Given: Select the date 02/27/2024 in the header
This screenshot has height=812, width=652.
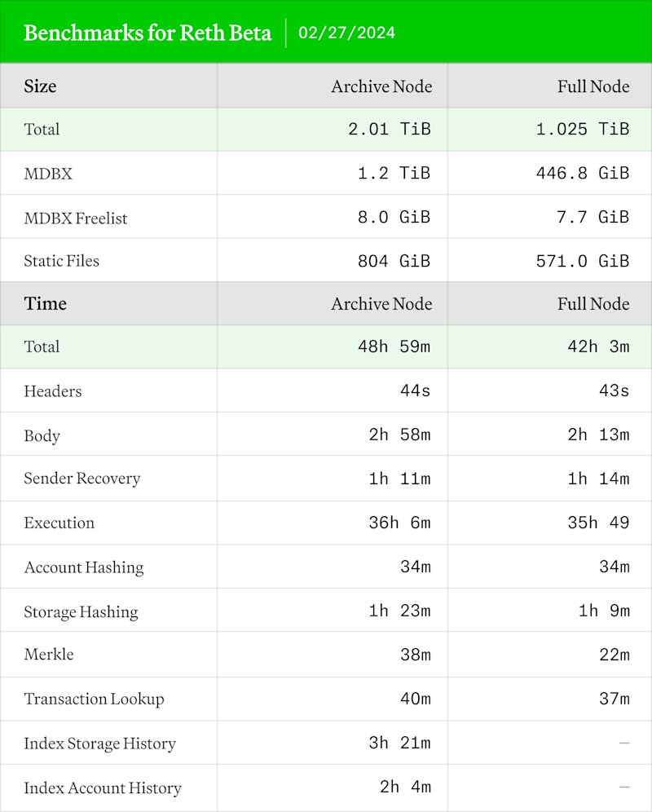Looking at the screenshot, I should pyautogui.click(x=346, y=33).
